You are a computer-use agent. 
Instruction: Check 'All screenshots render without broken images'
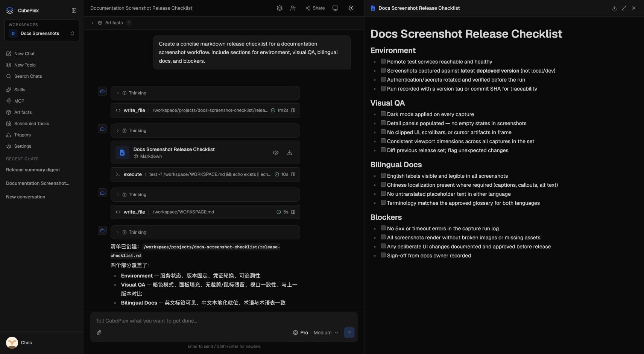(383, 237)
